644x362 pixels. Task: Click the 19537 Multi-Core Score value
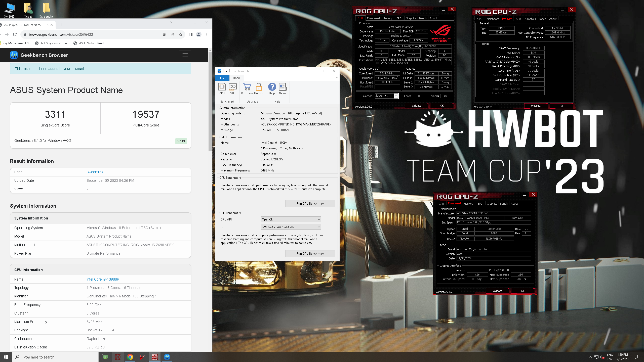(146, 115)
